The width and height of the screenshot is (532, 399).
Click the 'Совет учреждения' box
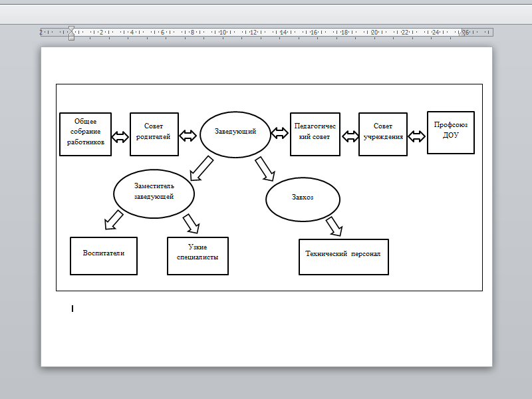[x=382, y=134]
